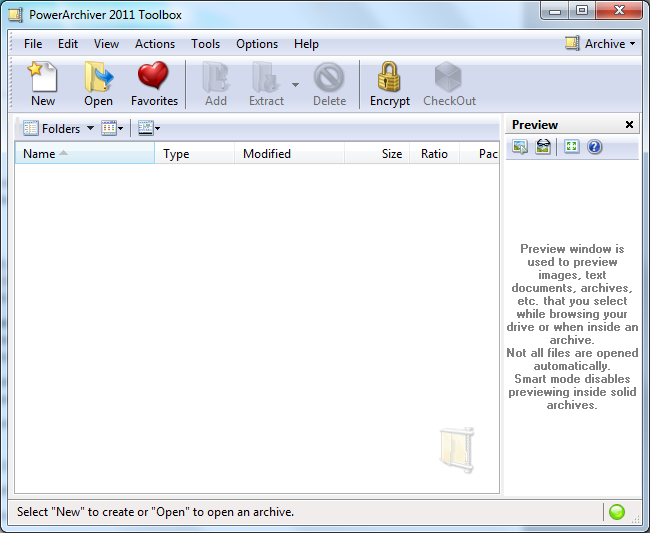
Task: Click the first Preview image icon
Action: 520,147
